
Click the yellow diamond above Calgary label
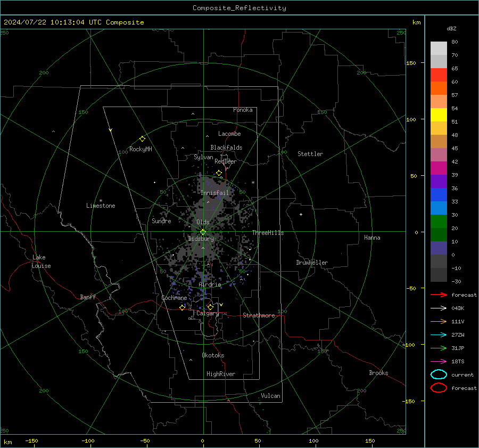click(x=210, y=307)
